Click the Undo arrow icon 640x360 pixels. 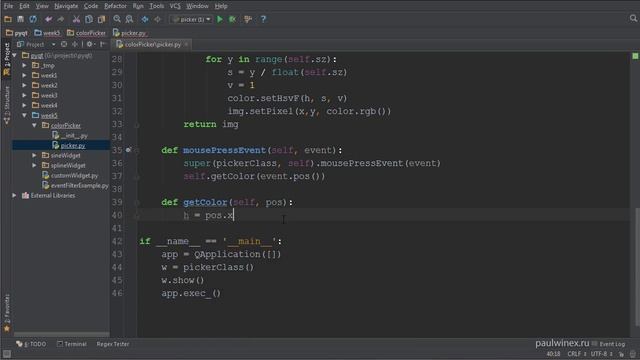pyautogui.click(x=49, y=19)
